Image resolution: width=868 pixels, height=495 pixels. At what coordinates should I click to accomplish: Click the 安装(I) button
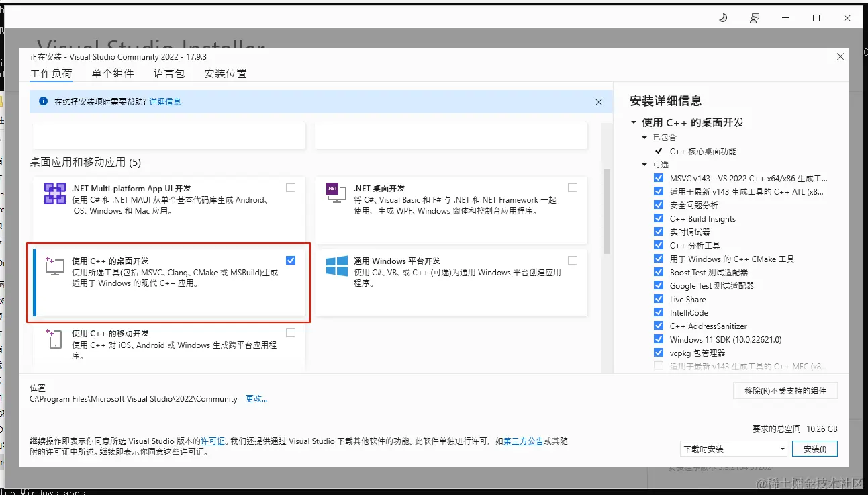coord(815,449)
